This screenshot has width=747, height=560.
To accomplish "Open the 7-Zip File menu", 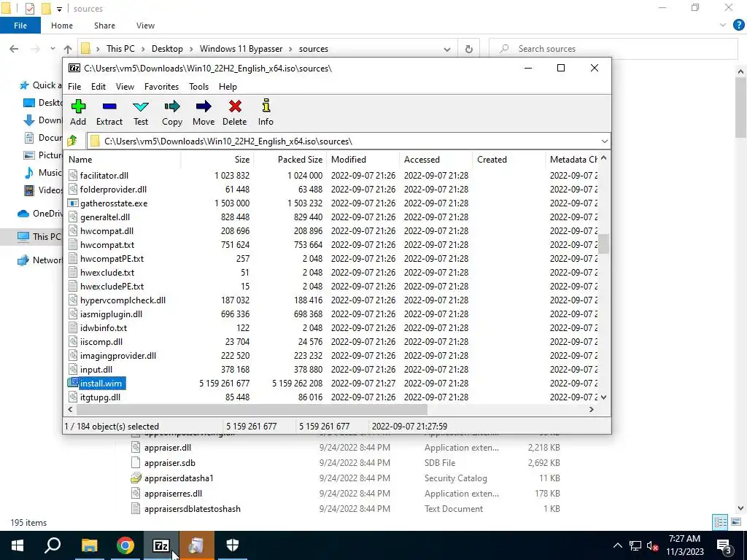I will pos(74,87).
